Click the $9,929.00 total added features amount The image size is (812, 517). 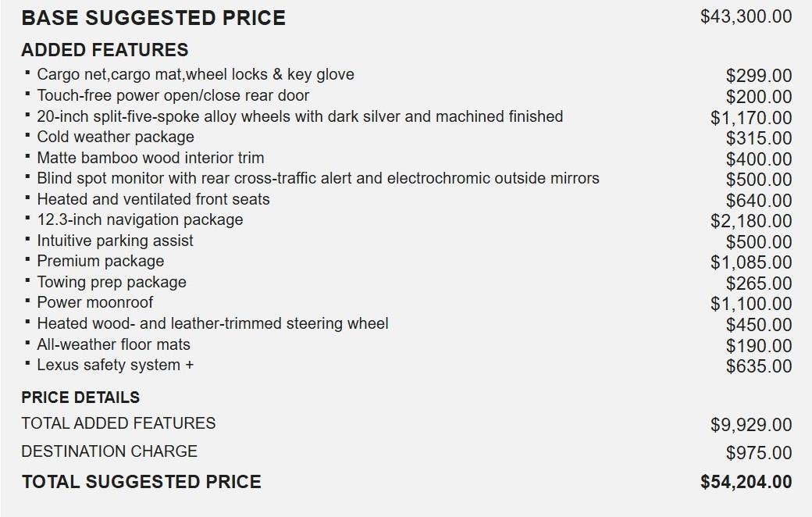coord(751,425)
